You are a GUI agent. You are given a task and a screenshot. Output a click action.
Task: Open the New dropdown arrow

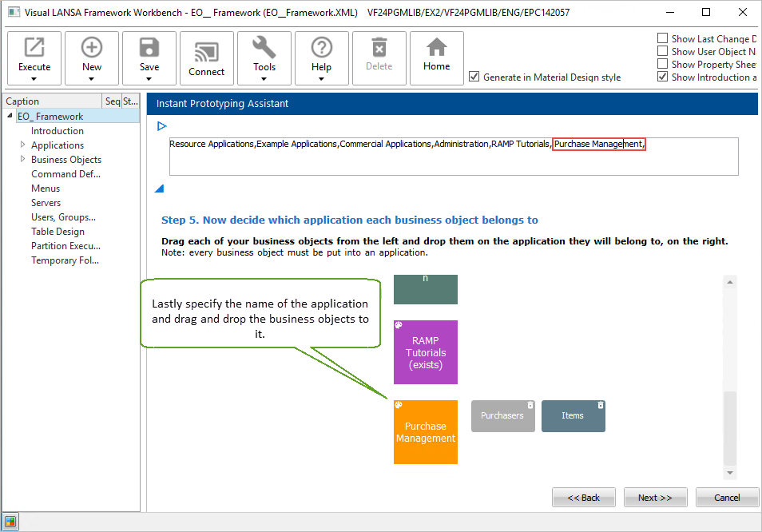pos(91,79)
